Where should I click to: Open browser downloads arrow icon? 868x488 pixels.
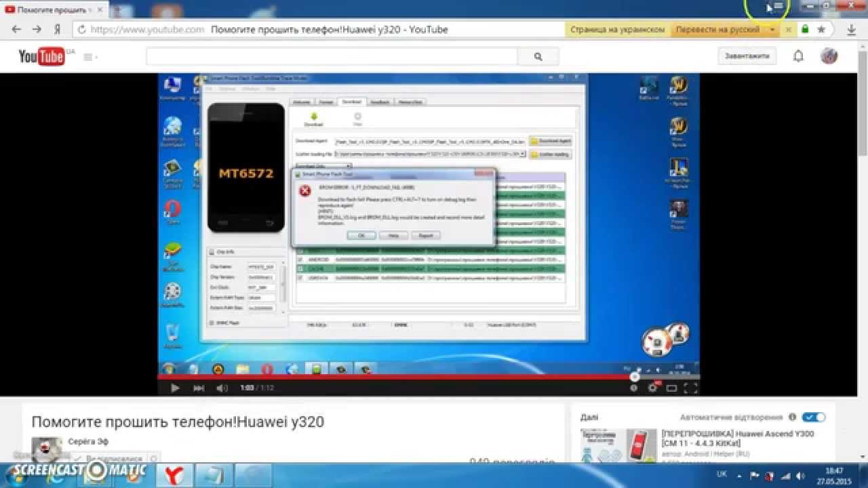point(852,30)
